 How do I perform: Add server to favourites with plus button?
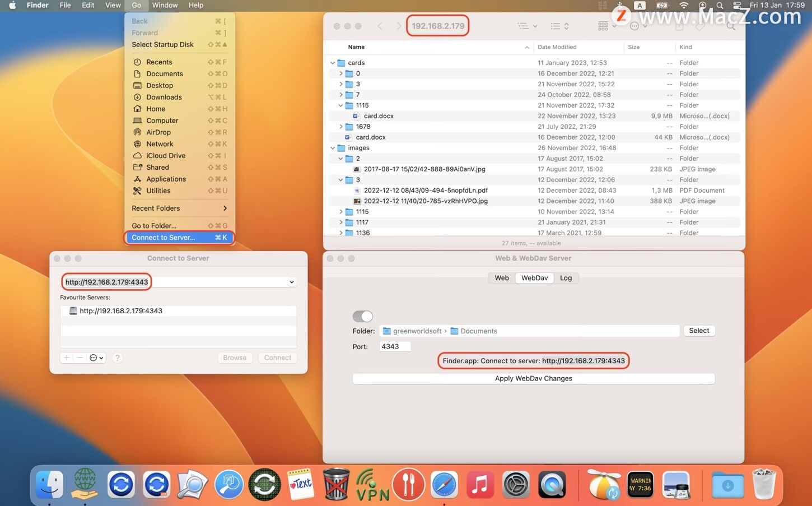point(67,358)
